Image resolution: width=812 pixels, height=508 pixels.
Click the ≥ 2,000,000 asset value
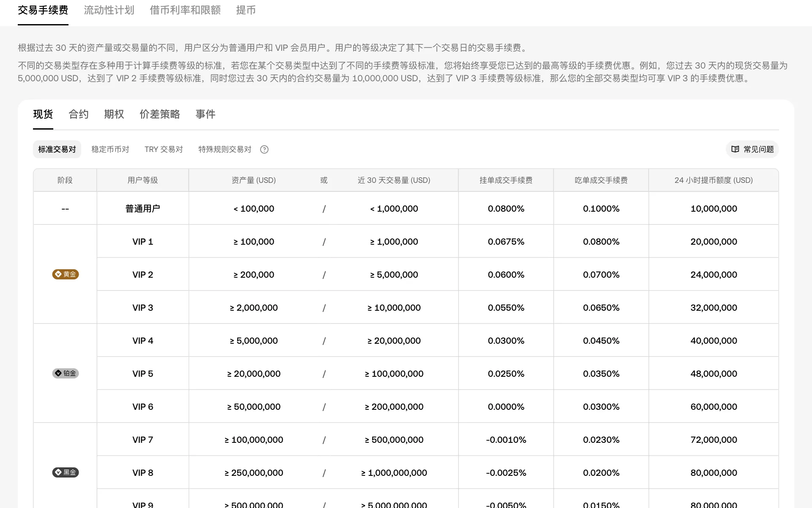click(254, 308)
